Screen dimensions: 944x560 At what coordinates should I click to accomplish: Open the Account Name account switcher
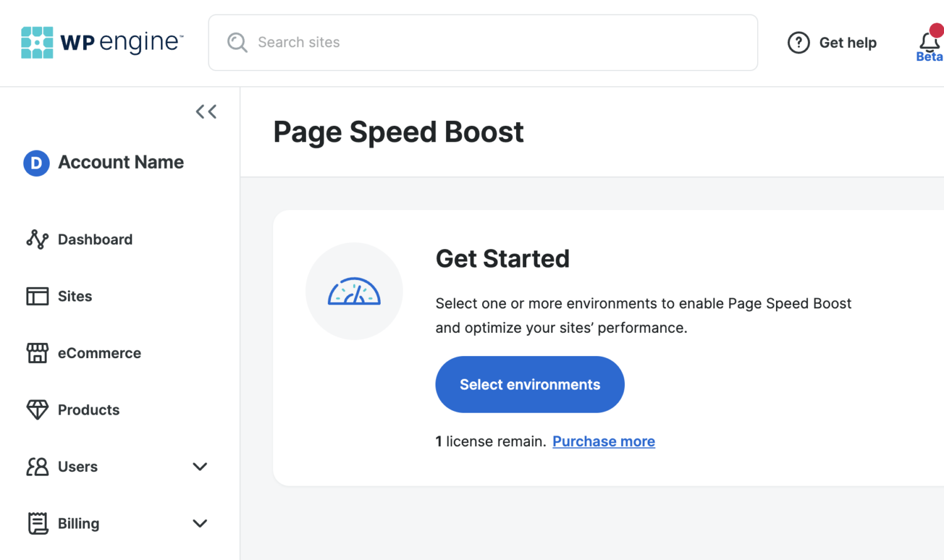[x=120, y=162]
